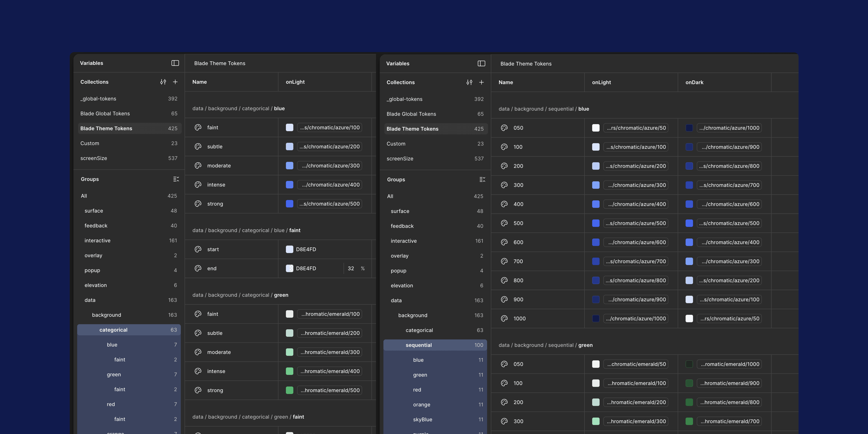Click add collection plus in left panel
The height and width of the screenshot is (434, 868).
(175, 82)
